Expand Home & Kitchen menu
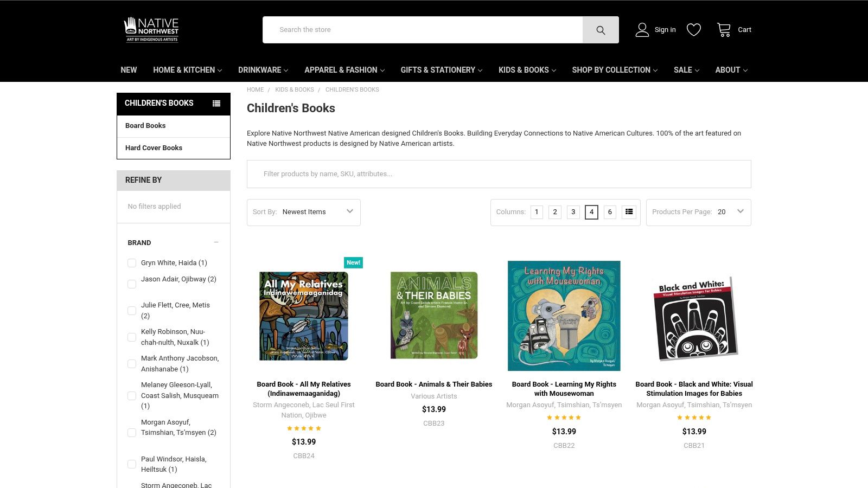The height and width of the screenshot is (488, 868). pos(187,70)
